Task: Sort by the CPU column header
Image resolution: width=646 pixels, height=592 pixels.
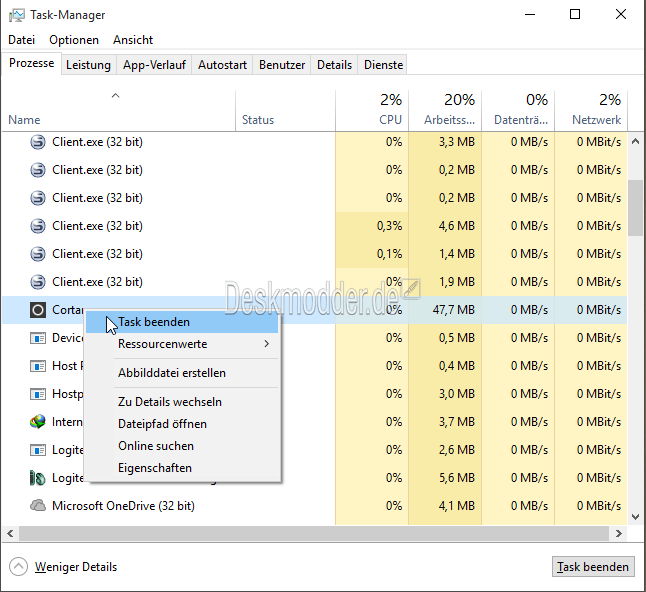Action: [x=372, y=110]
